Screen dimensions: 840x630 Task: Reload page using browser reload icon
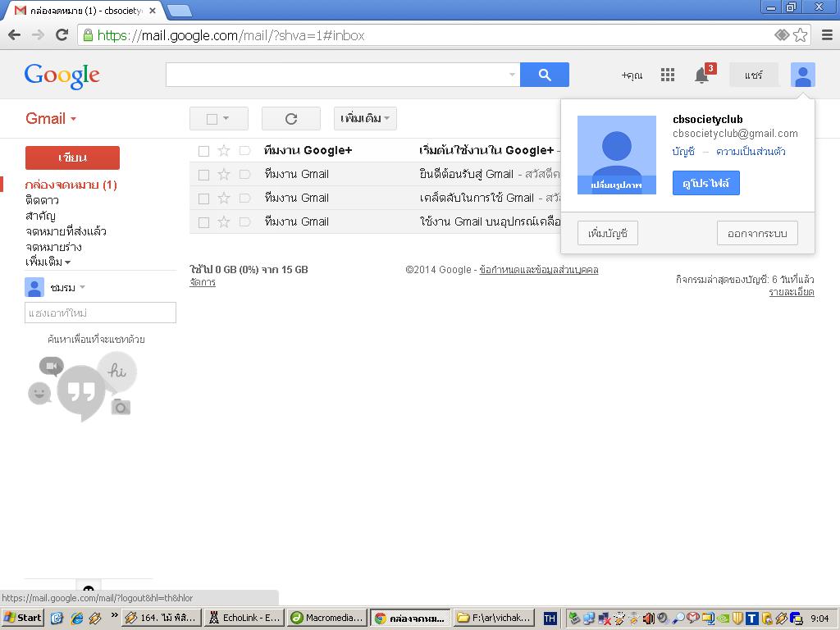pyautogui.click(x=62, y=34)
